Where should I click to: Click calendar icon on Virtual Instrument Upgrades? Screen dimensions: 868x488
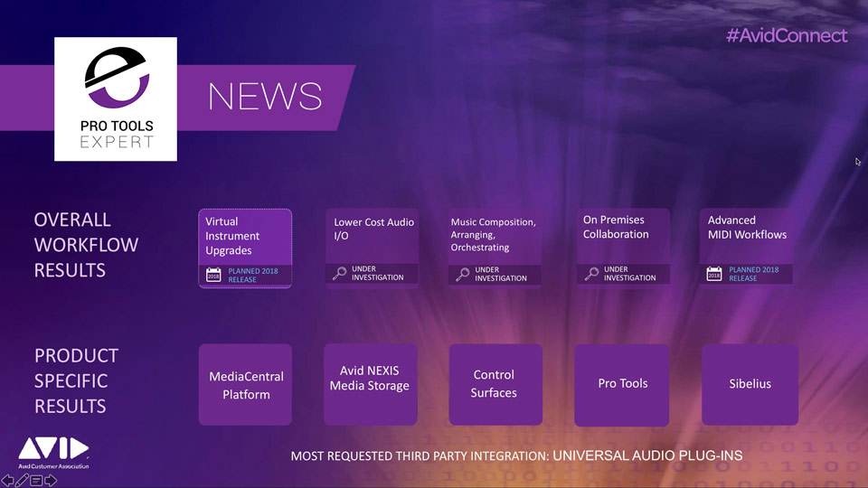click(x=213, y=275)
